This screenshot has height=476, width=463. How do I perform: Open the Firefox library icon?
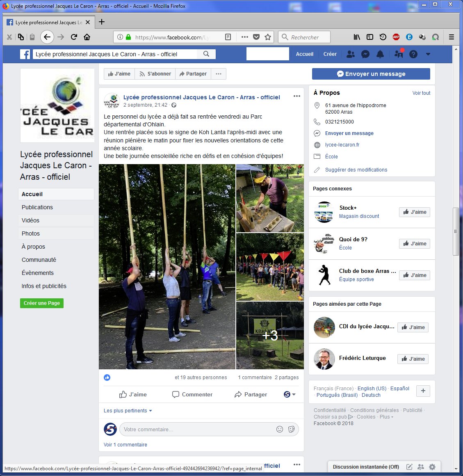click(x=357, y=37)
